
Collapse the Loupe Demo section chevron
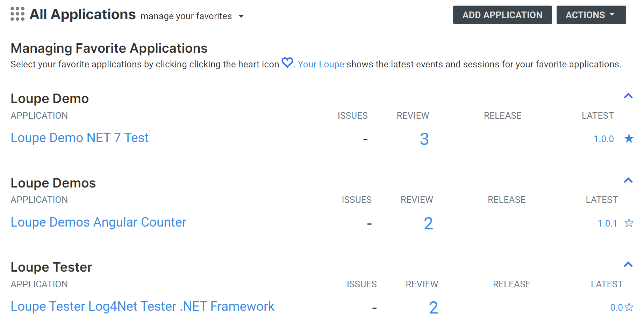click(628, 96)
